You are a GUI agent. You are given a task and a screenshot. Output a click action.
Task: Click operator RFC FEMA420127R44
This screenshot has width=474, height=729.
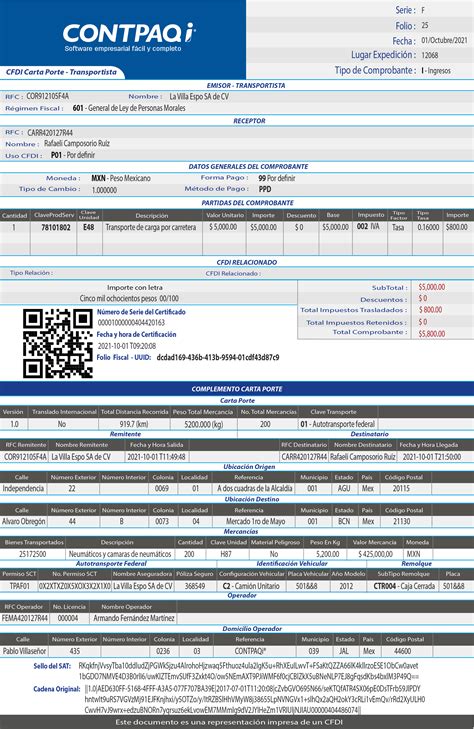pos(25,618)
